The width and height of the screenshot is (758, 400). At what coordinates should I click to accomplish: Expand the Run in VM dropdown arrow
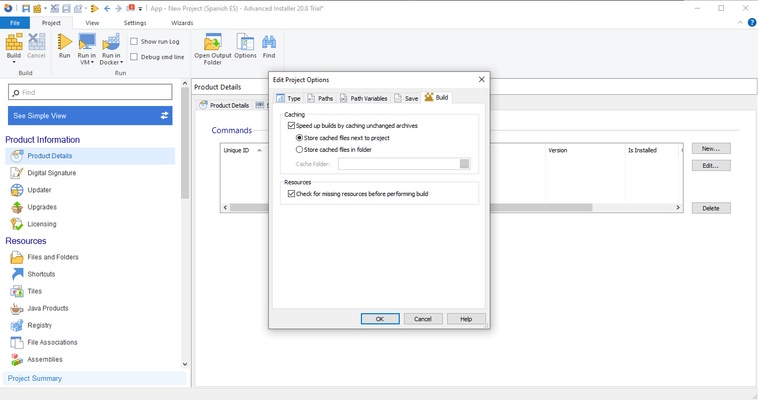pos(92,62)
